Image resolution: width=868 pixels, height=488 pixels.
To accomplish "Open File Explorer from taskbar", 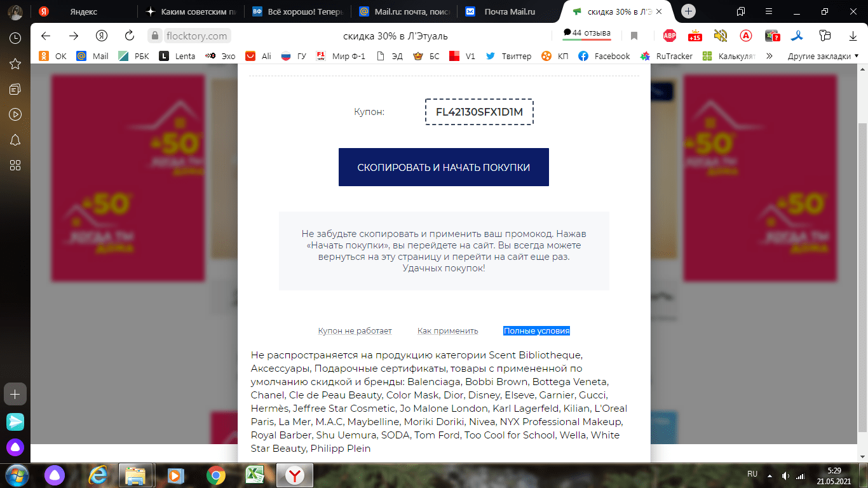I will click(x=136, y=475).
